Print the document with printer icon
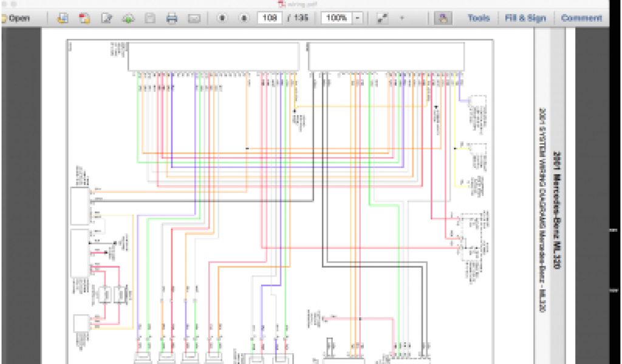 pos(172,18)
